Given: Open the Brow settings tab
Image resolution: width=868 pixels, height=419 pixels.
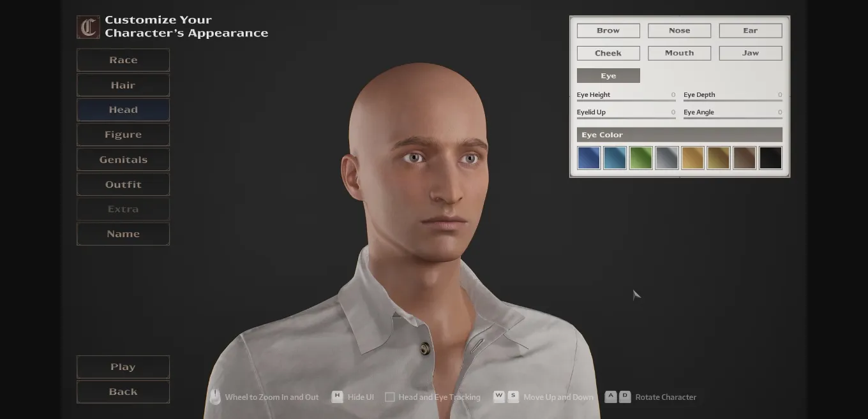Looking at the screenshot, I should pos(608,31).
